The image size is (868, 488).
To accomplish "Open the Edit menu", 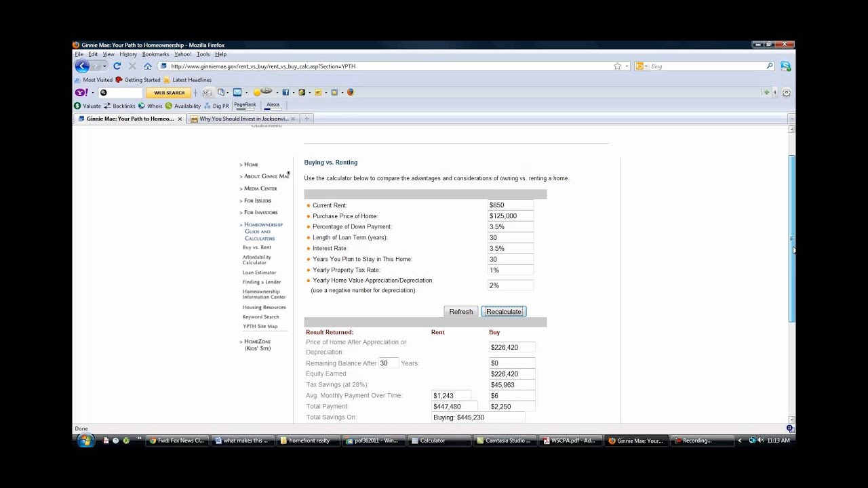I will [93, 54].
